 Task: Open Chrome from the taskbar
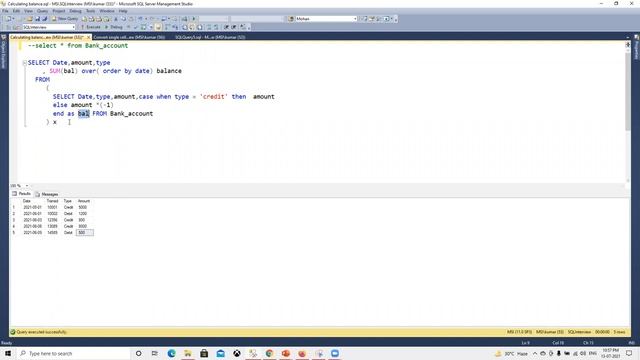click(269, 353)
